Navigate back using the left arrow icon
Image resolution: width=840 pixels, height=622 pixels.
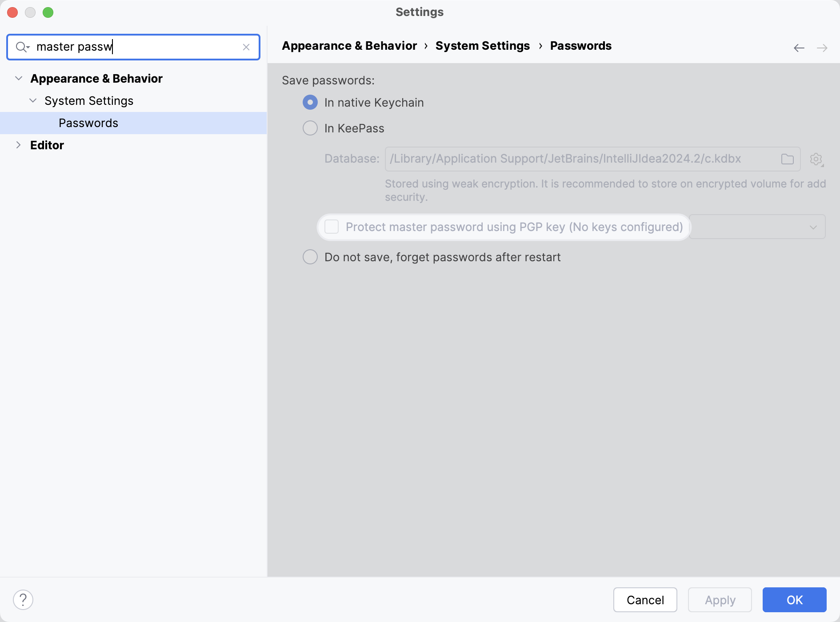click(799, 48)
